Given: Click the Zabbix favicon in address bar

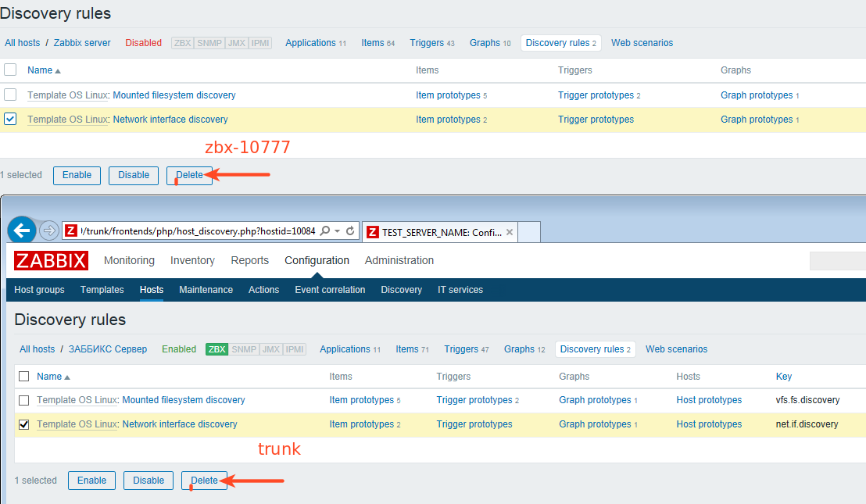Looking at the screenshot, I should 70,231.
